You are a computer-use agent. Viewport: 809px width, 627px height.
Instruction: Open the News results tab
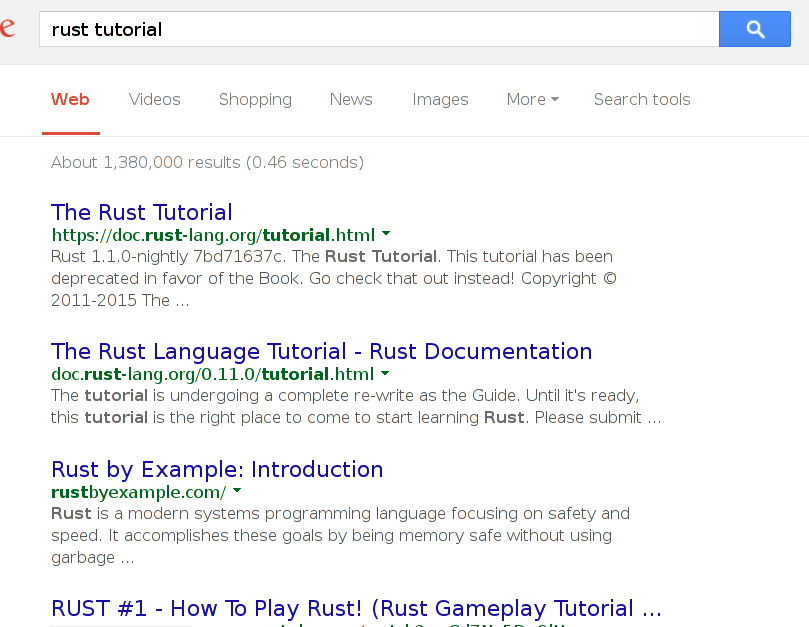click(x=351, y=99)
